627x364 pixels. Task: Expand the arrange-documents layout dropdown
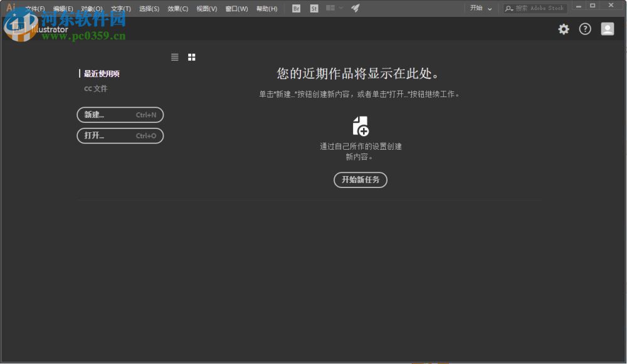click(x=334, y=8)
